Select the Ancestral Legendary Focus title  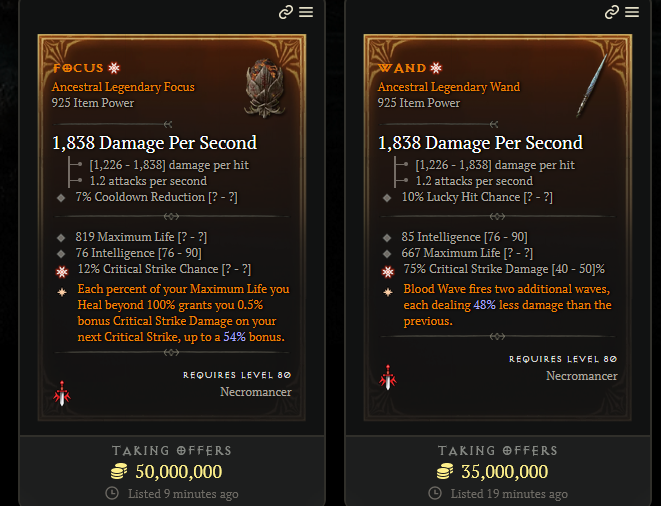click(123, 87)
